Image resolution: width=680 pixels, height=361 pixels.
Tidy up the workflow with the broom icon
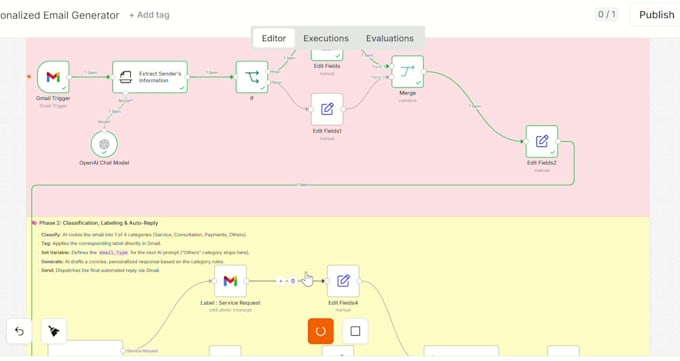click(x=54, y=331)
